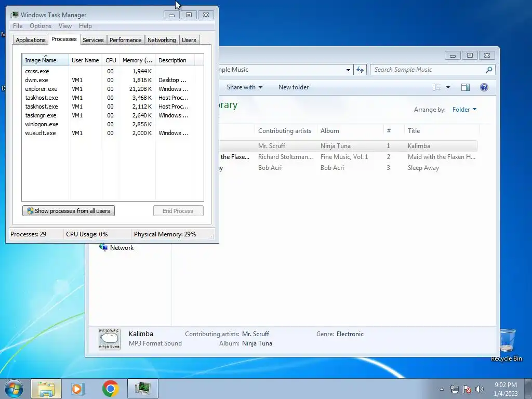Screen dimensions: 532x399
Task: Switch to the Performance tab
Action: [126, 40]
